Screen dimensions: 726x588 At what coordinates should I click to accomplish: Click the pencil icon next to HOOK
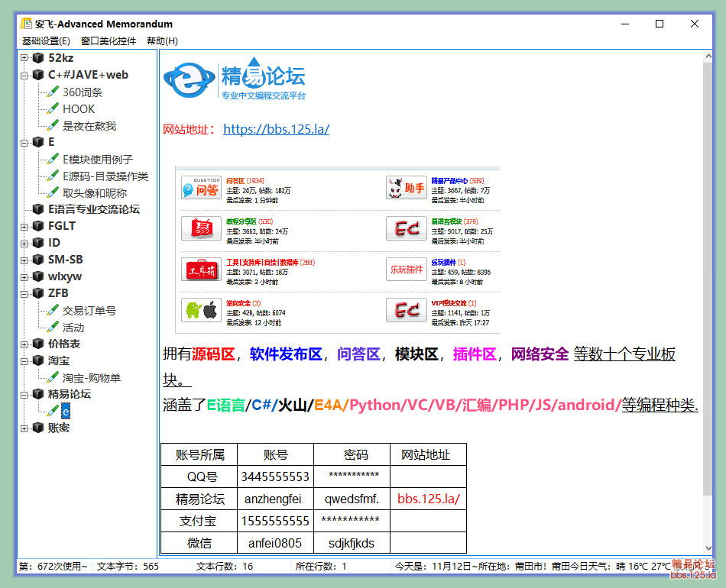click(53, 108)
